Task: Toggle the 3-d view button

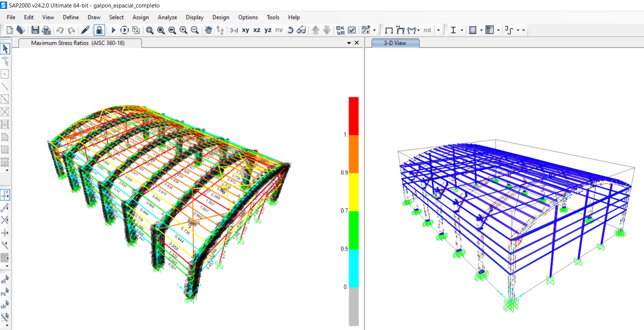Action: (x=234, y=30)
